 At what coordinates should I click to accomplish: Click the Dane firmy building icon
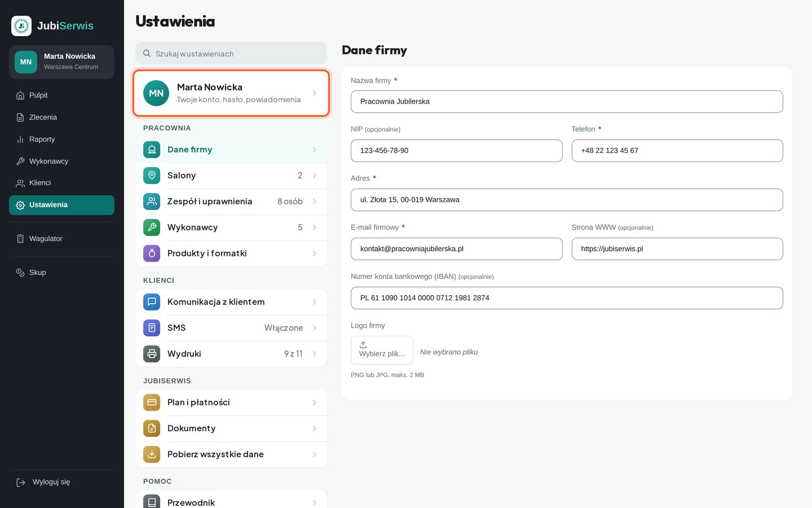click(x=152, y=150)
